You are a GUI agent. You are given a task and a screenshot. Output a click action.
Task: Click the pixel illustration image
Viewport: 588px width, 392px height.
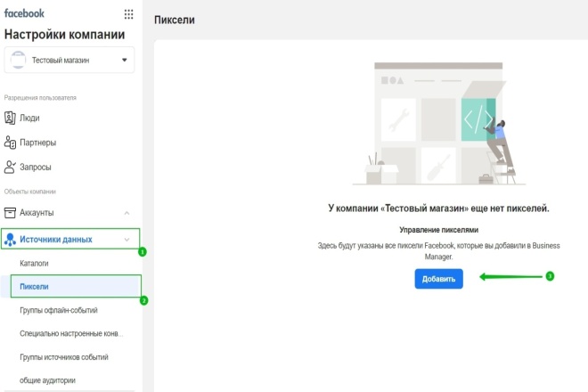438,124
